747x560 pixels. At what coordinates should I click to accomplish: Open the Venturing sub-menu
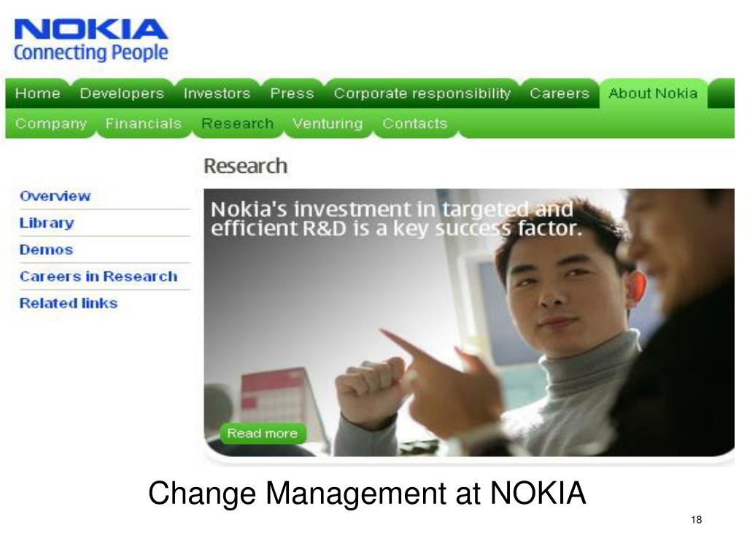328,124
